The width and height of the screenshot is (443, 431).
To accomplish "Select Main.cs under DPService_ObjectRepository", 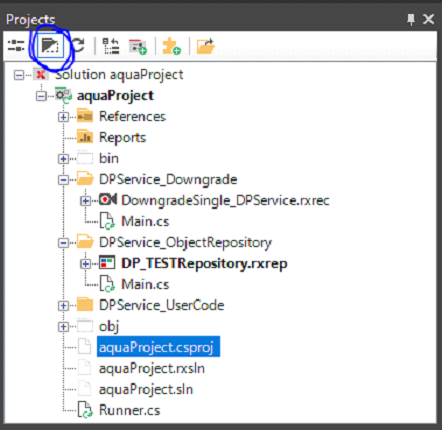I will click(145, 285).
